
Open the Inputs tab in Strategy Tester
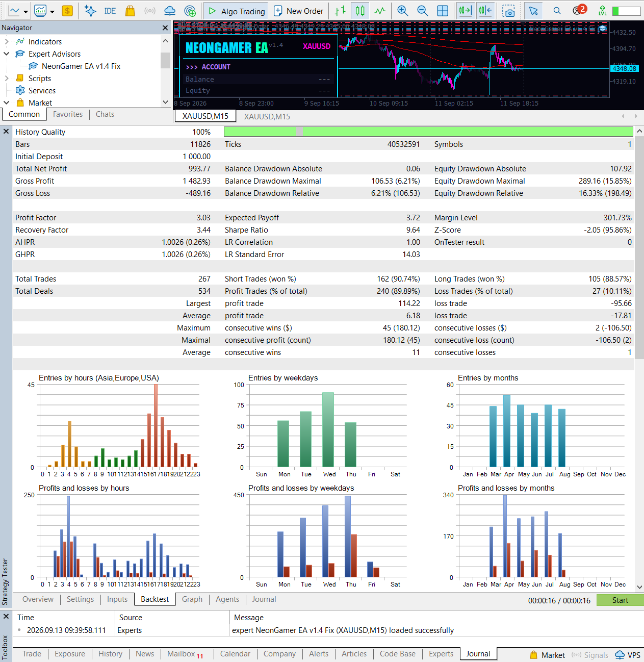[117, 599]
